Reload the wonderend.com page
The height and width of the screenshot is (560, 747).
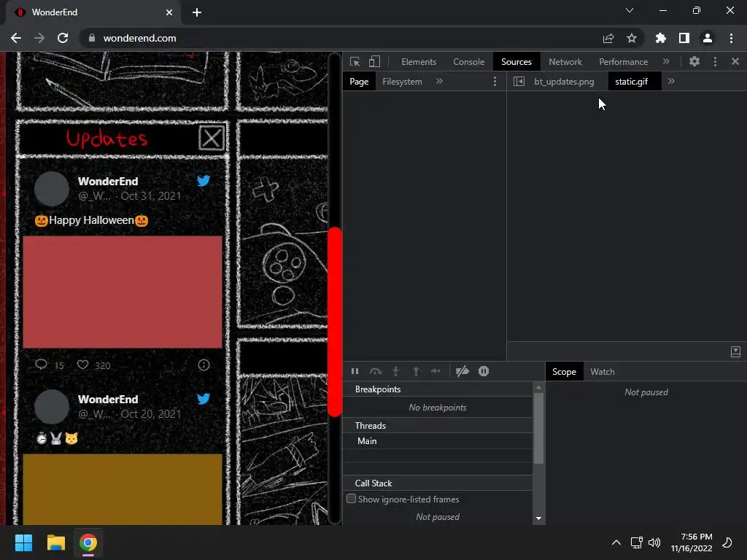point(63,38)
